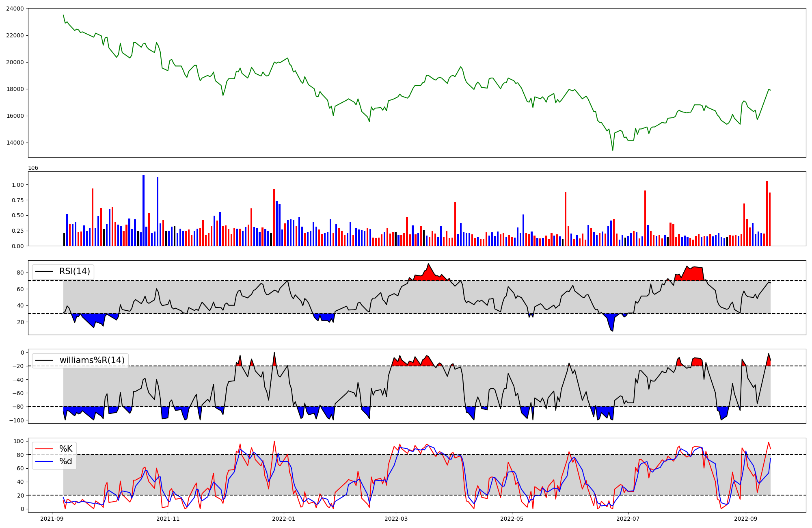This screenshot has height=528, width=812.
Task: Select the 2021-09 x-axis date tick
Action: pos(52,519)
